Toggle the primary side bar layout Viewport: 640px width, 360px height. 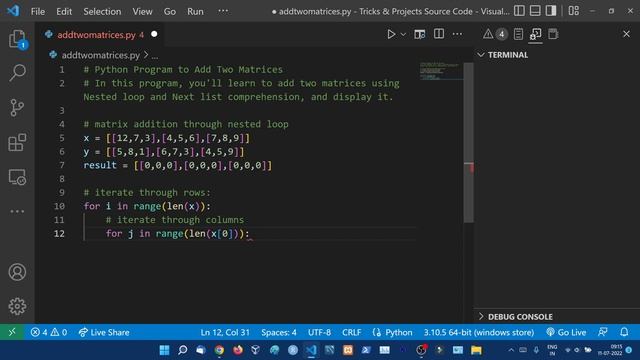519,11
